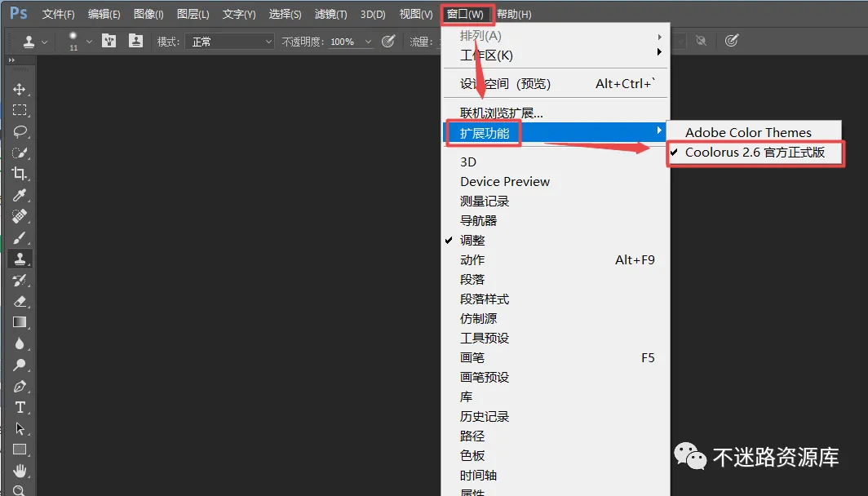This screenshot has height=496, width=868.
Task: Close the 窗口(W) menu in menu bar
Action: tap(466, 14)
